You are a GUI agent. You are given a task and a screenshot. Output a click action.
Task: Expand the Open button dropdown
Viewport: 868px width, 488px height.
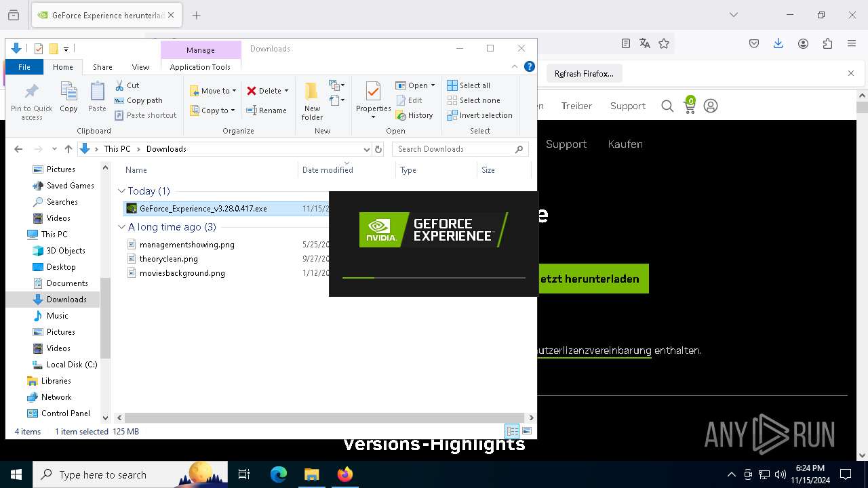[x=433, y=85]
